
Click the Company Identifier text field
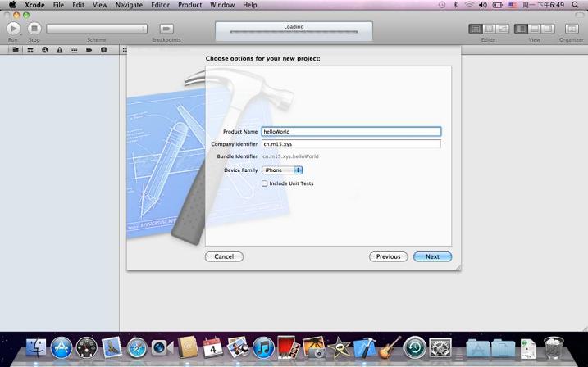(x=351, y=144)
